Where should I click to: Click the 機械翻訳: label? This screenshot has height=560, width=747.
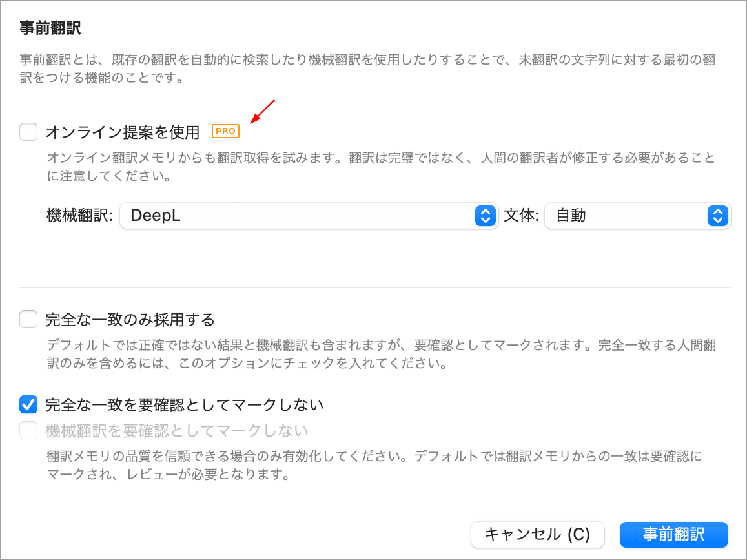pyautogui.click(x=81, y=216)
